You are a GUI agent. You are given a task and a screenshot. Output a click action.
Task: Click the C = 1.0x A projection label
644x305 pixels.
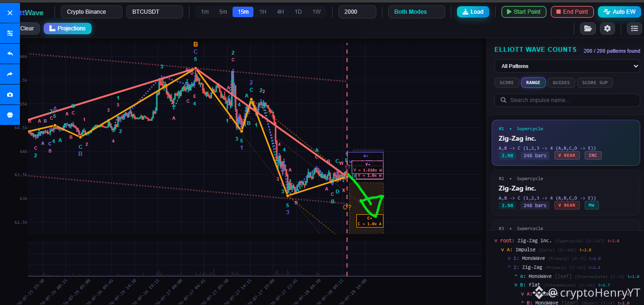coord(370,224)
